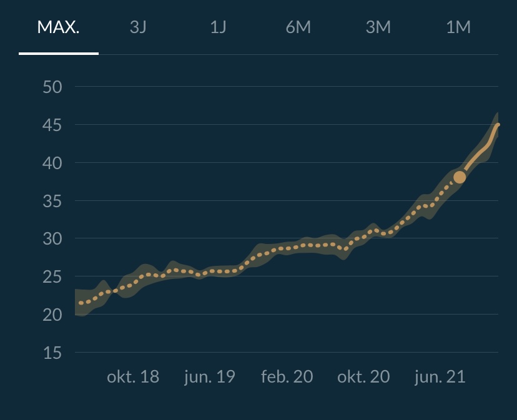Click the 15 y-axis label
Viewport: 517px width, 420px height.
(x=52, y=353)
